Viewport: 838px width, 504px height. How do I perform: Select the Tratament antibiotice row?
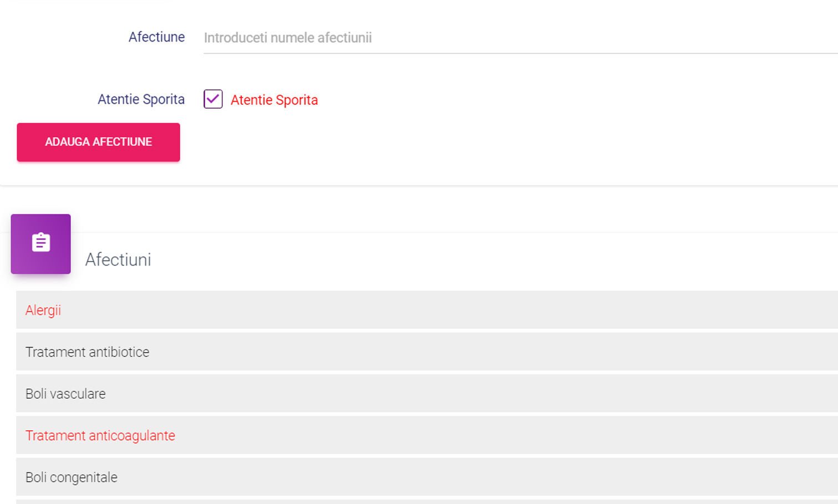tap(426, 352)
